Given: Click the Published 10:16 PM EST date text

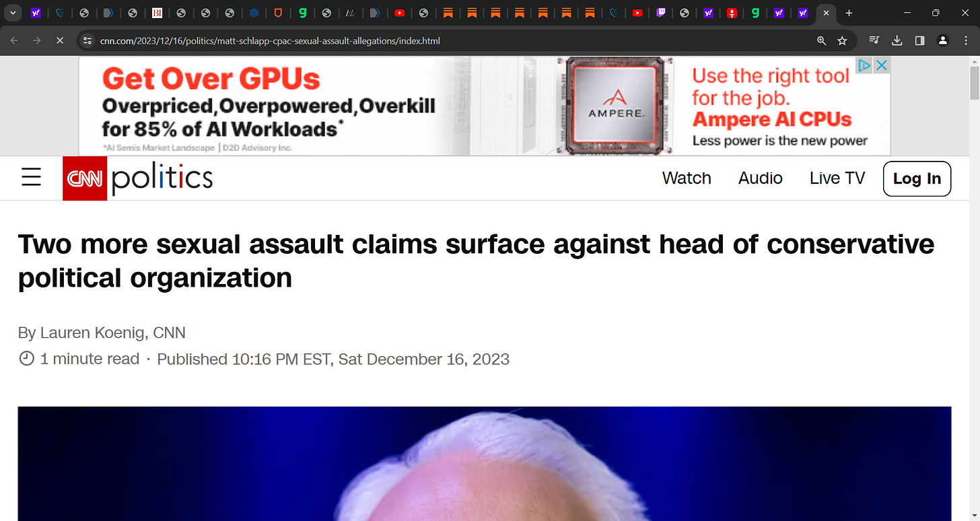Looking at the screenshot, I should click(333, 359).
